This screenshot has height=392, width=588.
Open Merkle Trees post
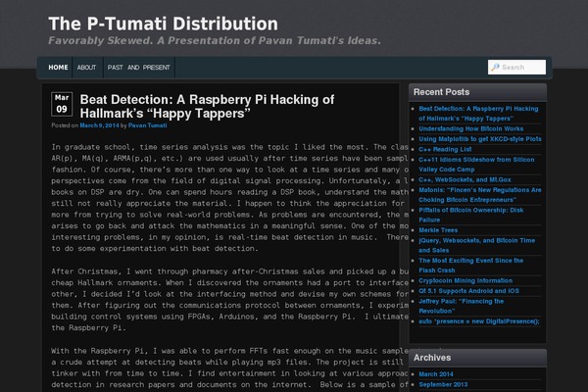coord(438,230)
